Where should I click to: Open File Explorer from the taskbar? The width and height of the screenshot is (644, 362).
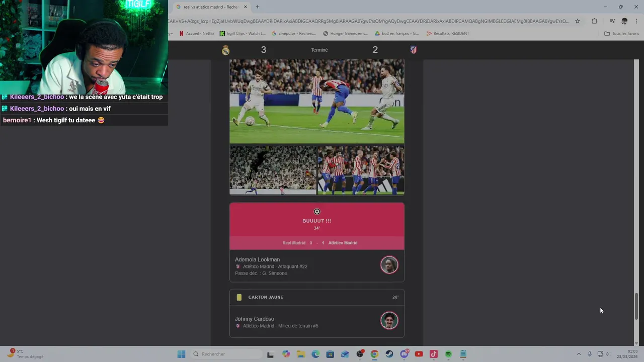coord(301,354)
